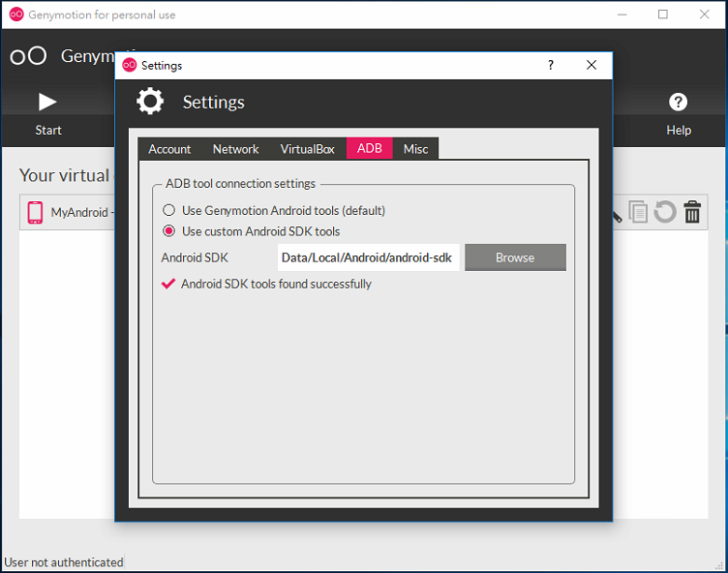
Task: Click the Settings gear icon in dialog header
Action: (x=150, y=102)
